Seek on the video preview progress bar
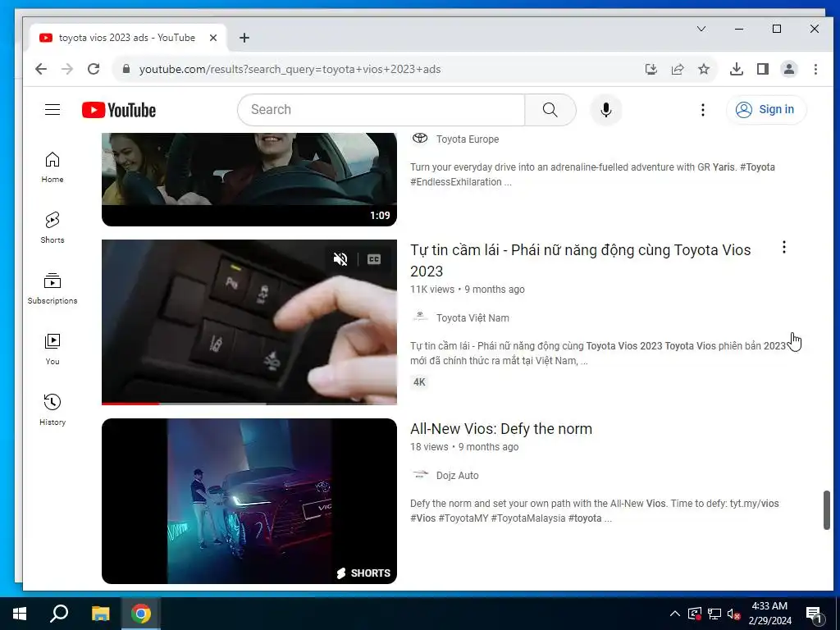This screenshot has height=630, width=840. tap(249, 403)
